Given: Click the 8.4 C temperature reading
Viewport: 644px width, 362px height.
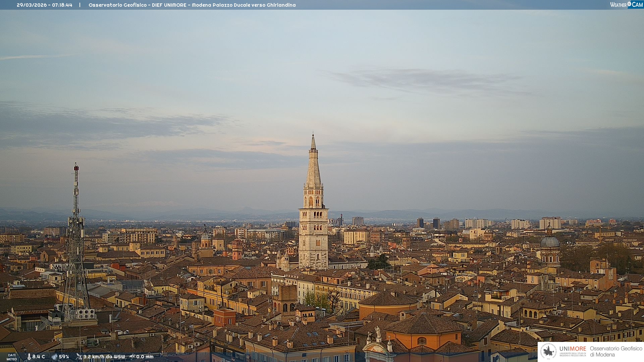Looking at the screenshot, I should [x=39, y=357].
